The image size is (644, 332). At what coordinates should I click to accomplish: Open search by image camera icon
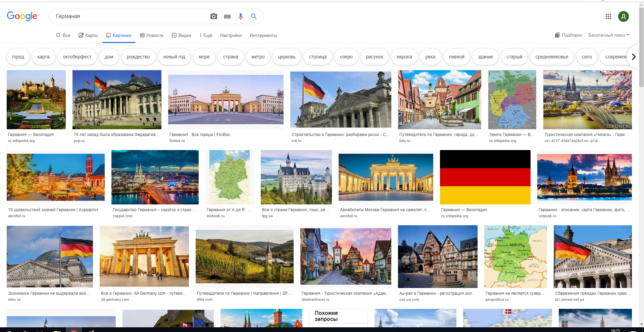214,16
